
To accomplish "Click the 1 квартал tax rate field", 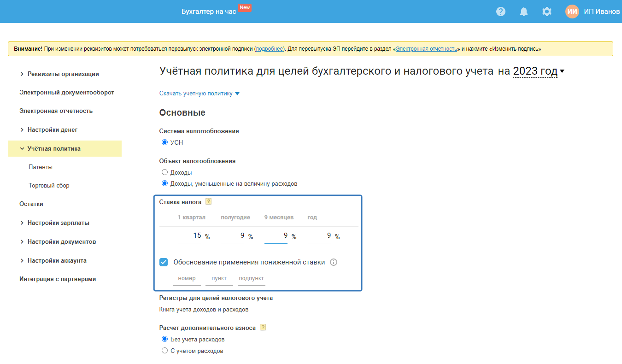I will point(190,236).
